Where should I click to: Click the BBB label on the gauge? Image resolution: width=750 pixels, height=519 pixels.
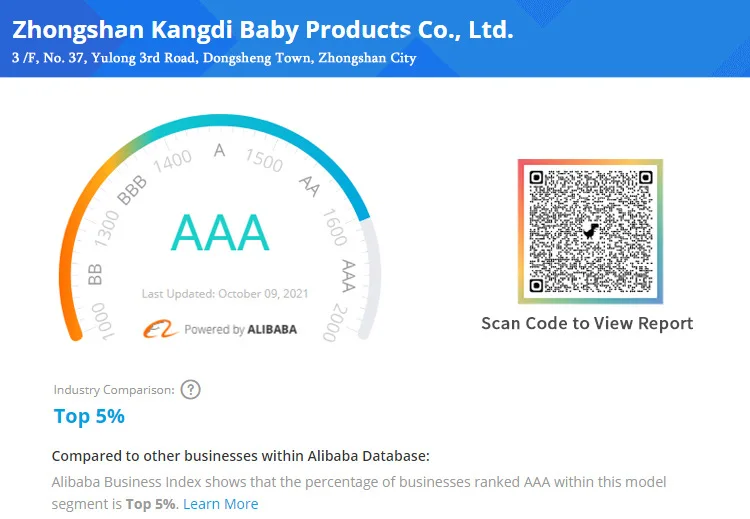click(x=132, y=190)
